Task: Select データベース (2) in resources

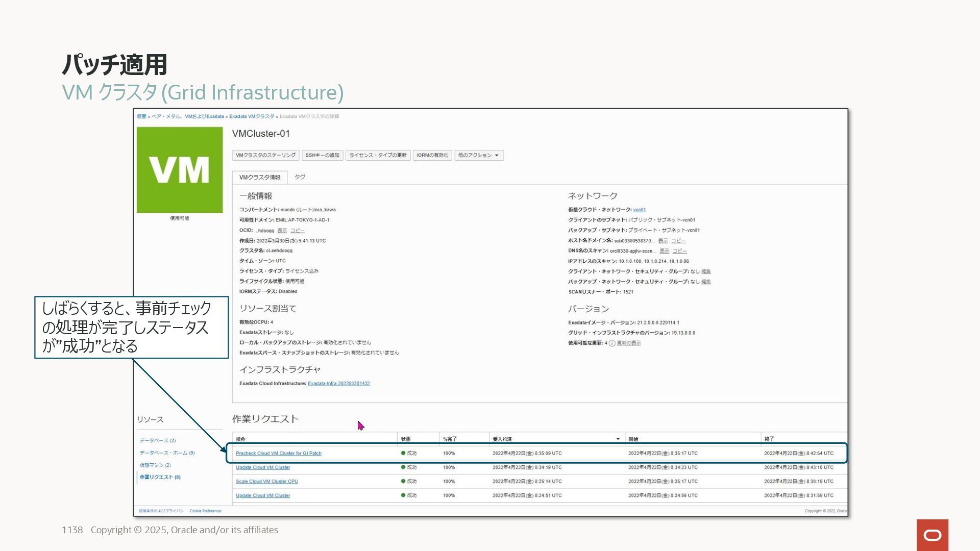Action: point(157,441)
